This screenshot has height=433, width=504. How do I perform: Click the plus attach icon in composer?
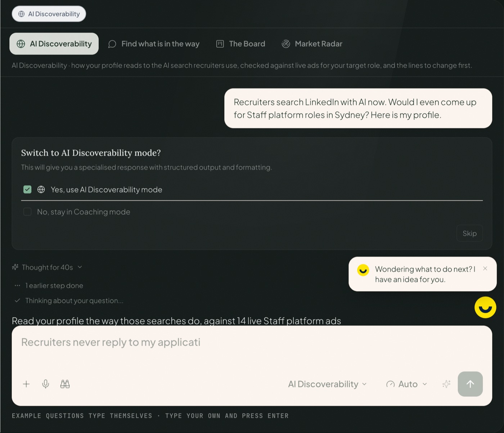click(x=26, y=384)
